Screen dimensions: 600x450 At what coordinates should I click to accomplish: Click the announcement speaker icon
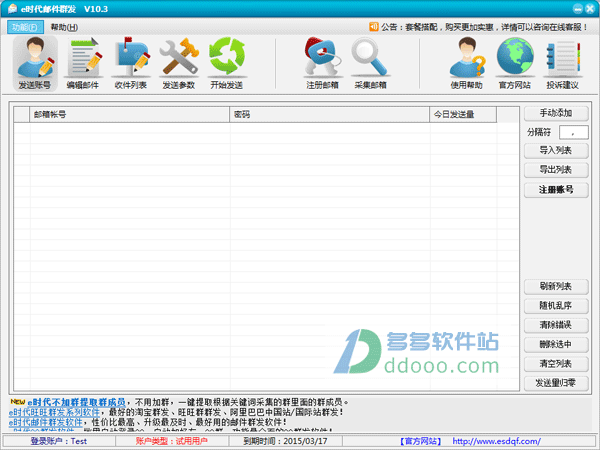tap(373, 27)
